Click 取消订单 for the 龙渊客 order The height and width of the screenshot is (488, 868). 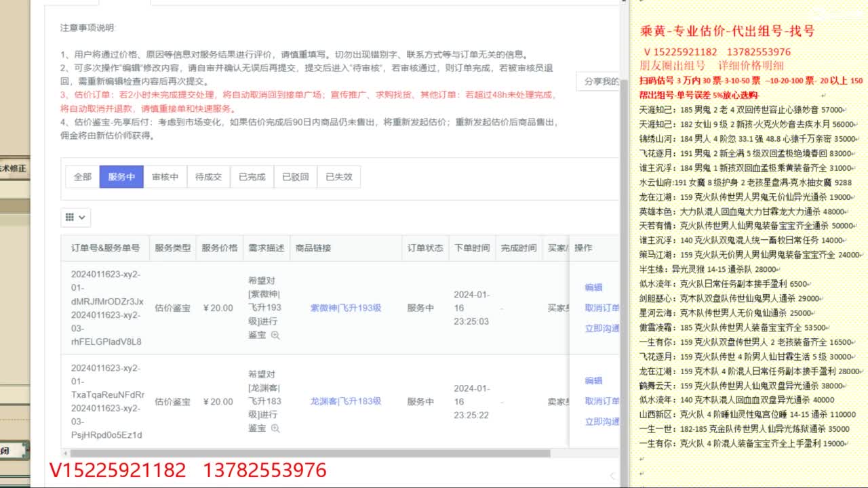click(601, 401)
